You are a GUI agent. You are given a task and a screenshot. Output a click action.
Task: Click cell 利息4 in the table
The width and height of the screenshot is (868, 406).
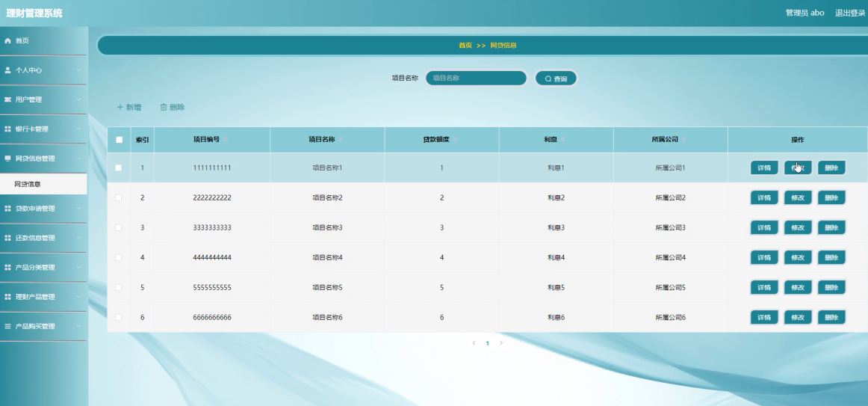tap(556, 257)
